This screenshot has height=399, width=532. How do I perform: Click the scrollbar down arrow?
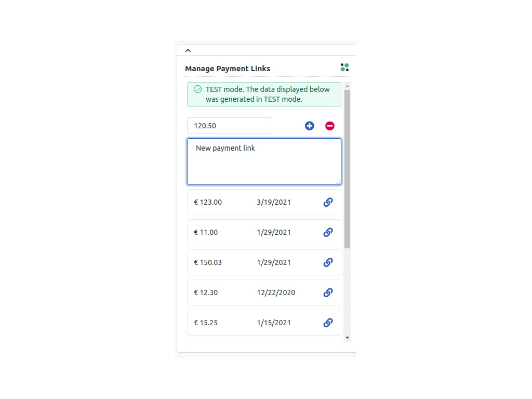[x=348, y=337]
